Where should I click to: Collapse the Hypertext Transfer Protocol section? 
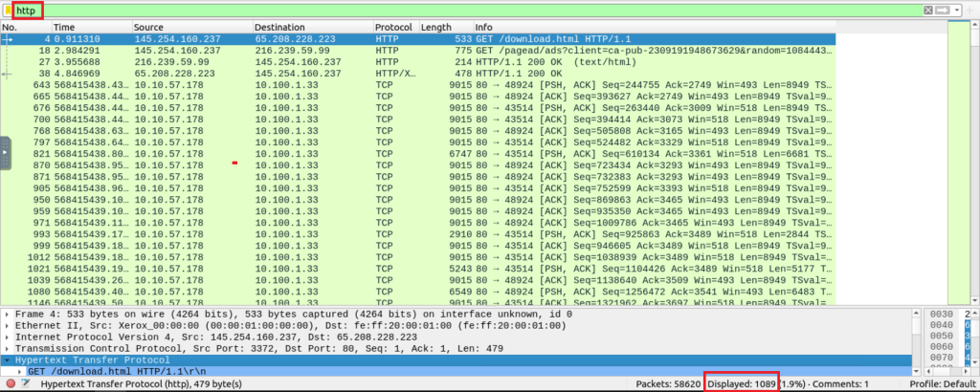7,360
